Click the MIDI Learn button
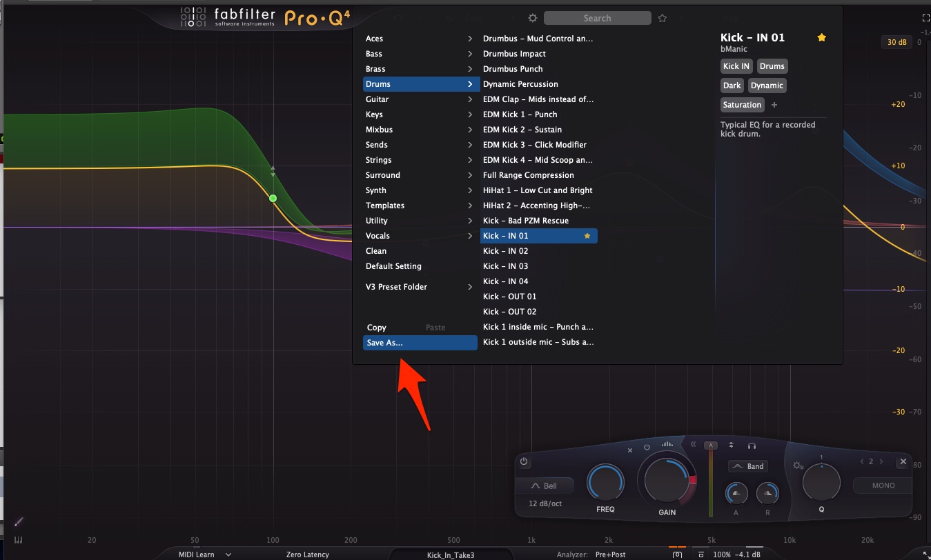 click(x=197, y=554)
